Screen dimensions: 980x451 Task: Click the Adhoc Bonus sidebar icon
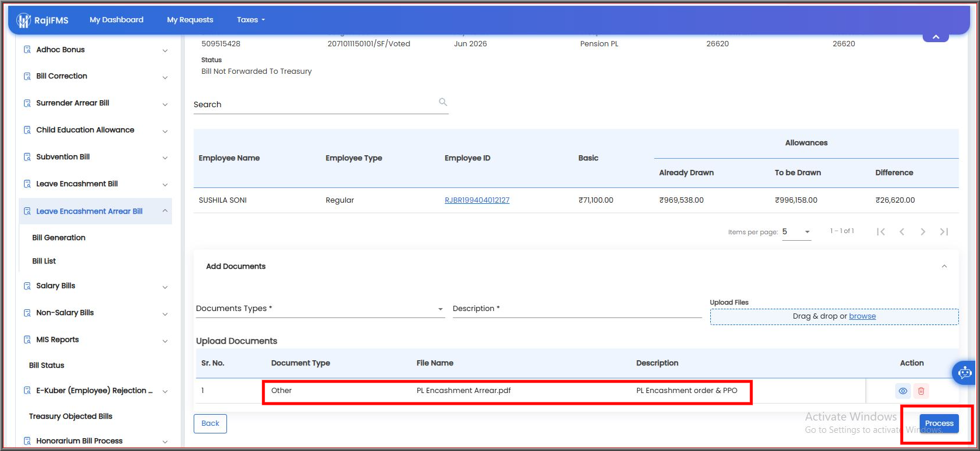pyautogui.click(x=27, y=50)
